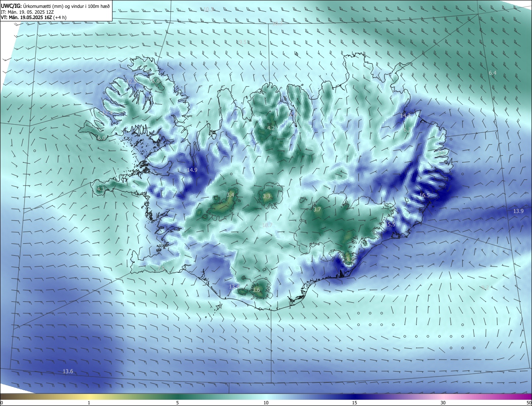532x406 pixels.
Task: Click the 6.0 value in the Westfjords
Action: point(101,138)
